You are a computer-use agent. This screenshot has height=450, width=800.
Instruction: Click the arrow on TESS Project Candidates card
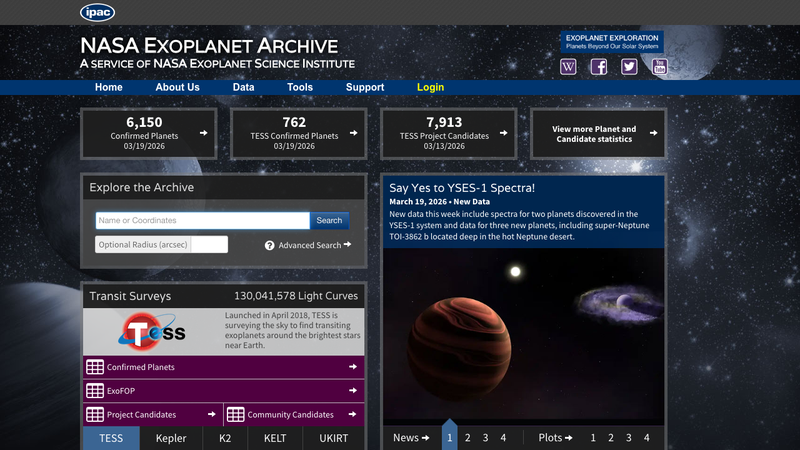coord(504,133)
